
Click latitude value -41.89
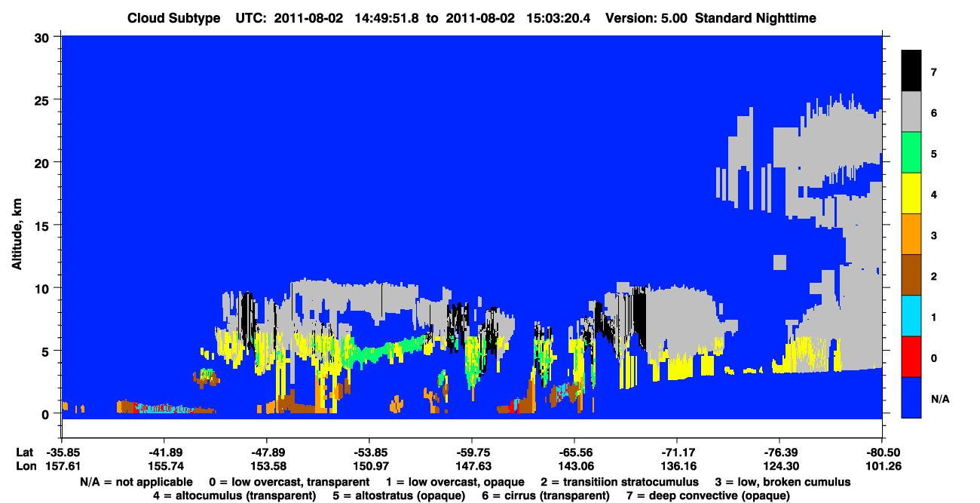[164, 452]
